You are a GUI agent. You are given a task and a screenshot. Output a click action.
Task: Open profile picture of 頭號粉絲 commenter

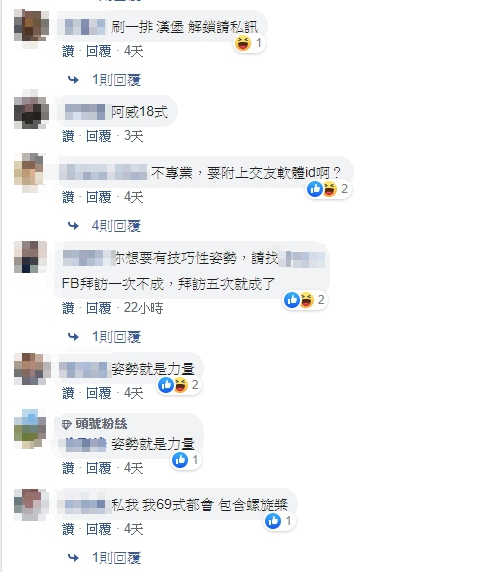(31, 429)
